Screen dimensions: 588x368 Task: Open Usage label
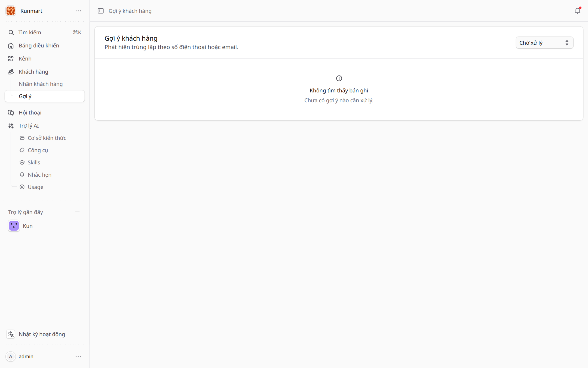[35, 187]
